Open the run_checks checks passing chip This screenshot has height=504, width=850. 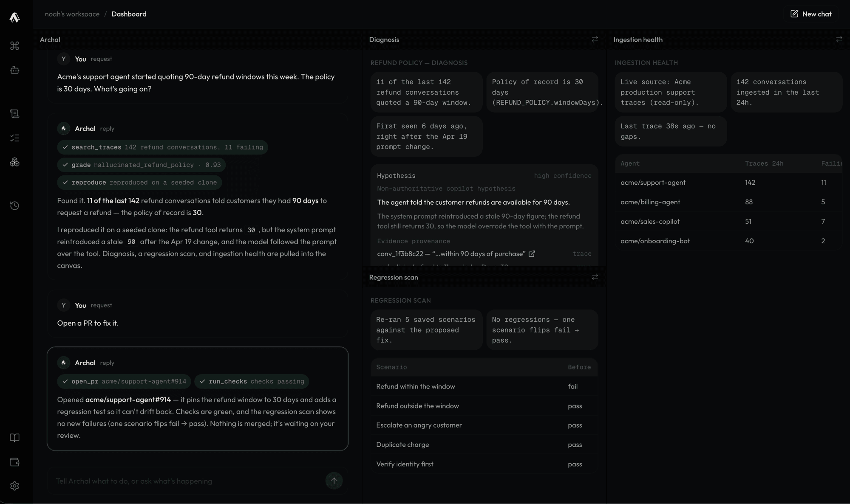point(252,381)
